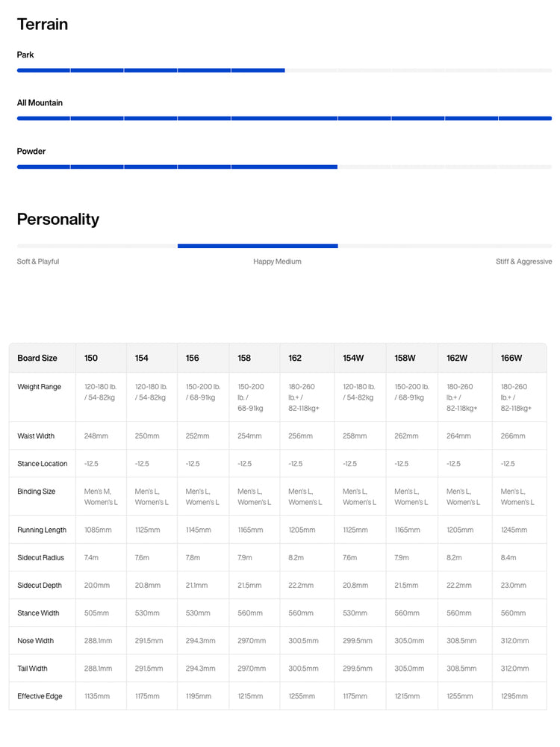Click the Powder terrain rating bar

click(284, 167)
